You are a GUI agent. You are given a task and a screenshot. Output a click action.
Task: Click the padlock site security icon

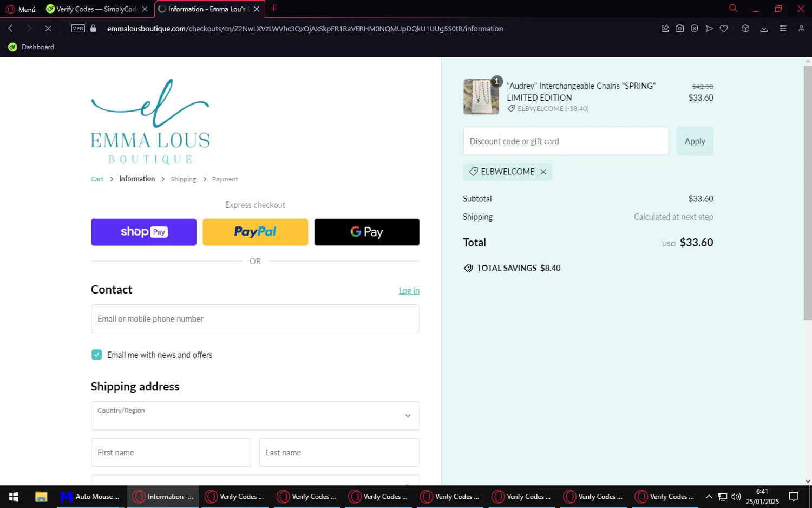pyautogui.click(x=93, y=28)
